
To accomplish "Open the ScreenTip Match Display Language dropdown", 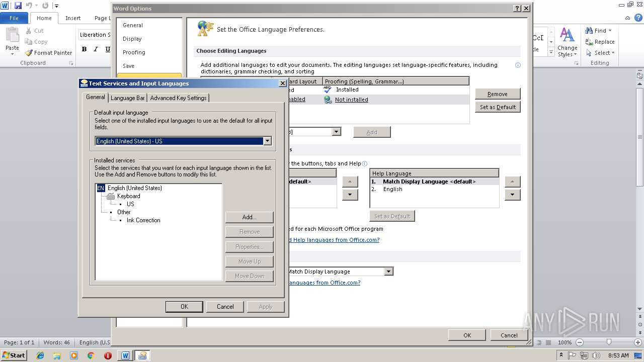I will [x=388, y=271].
